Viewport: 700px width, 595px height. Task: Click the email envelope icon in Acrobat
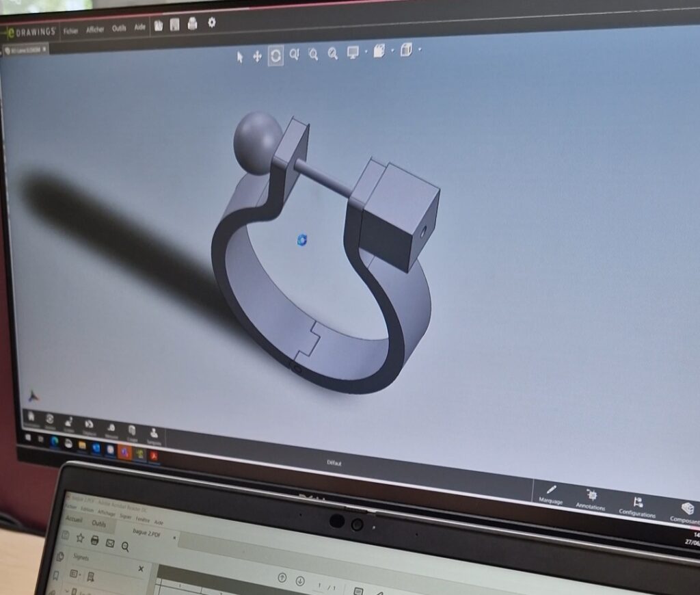click(x=110, y=543)
